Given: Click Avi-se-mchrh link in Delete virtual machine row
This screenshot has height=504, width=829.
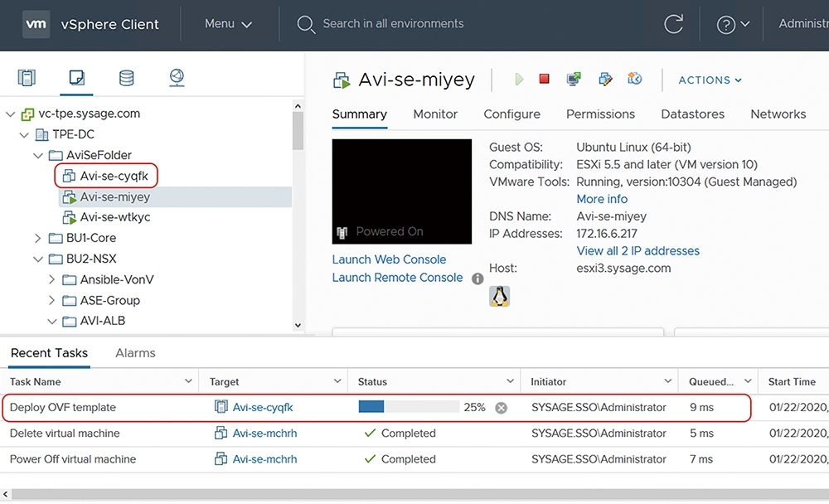Looking at the screenshot, I should coord(265,434).
